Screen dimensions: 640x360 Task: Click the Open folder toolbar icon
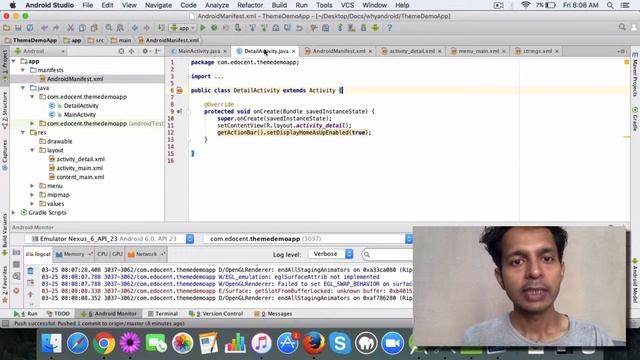7,28
